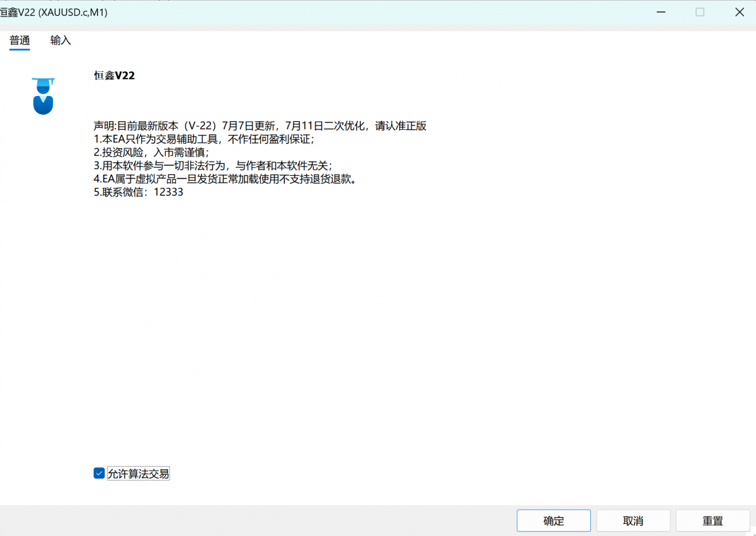The image size is (756, 536).
Task: Select line 2 投资风险，入市需谨慎
Action: (151, 153)
